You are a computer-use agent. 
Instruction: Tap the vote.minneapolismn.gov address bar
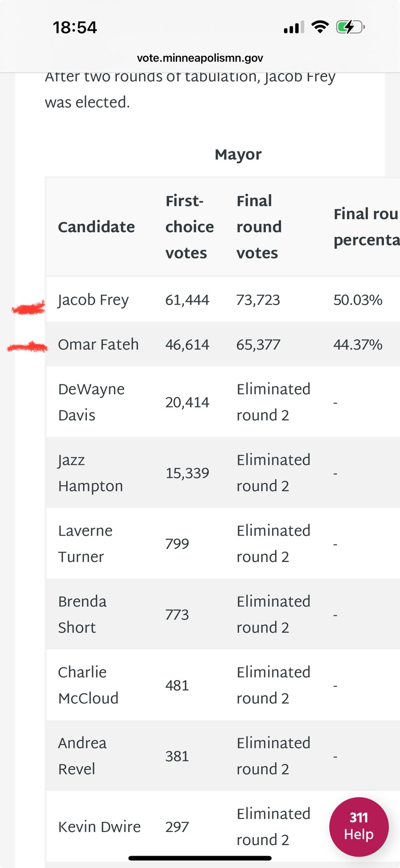[200, 58]
